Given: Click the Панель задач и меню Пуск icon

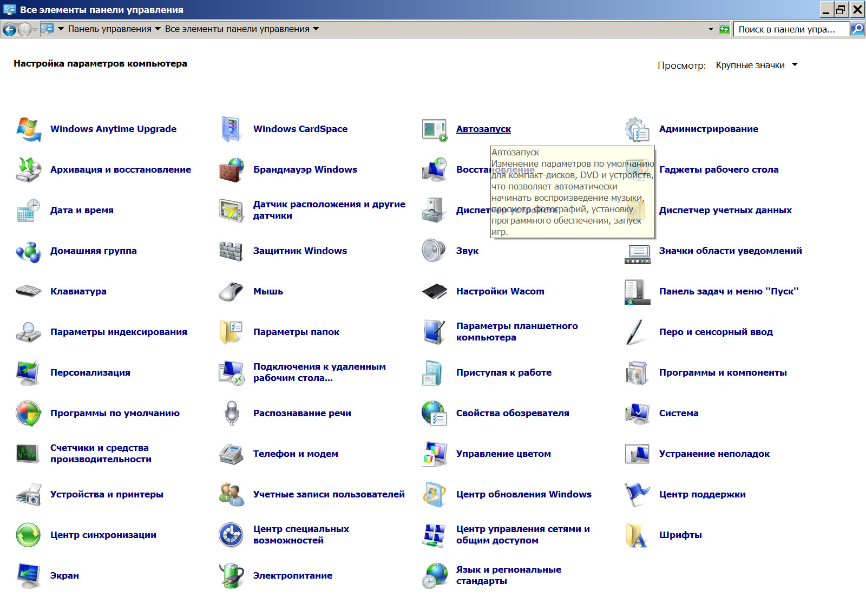Looking at the screenshot, I should coord(637,292).
